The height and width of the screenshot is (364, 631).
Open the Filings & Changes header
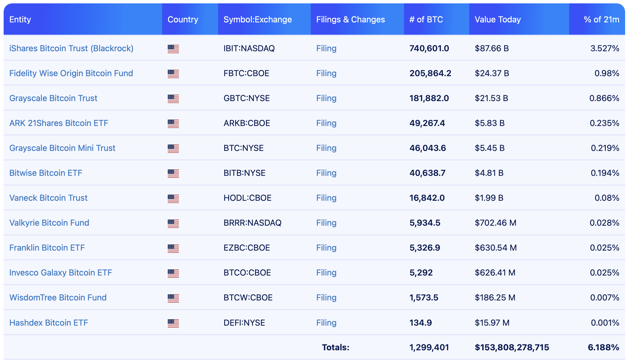pyautogui.click(x=350, y=19)
